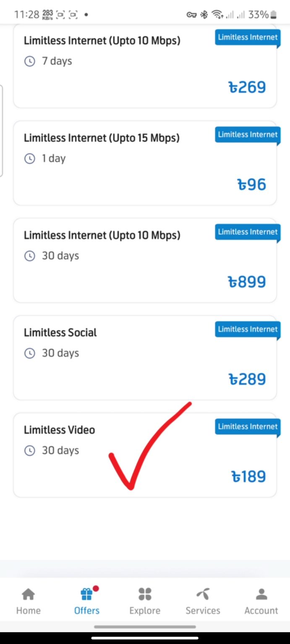Select the ৳96 price on 15 Mbps offer
The image size is (290, 644).
252,184
